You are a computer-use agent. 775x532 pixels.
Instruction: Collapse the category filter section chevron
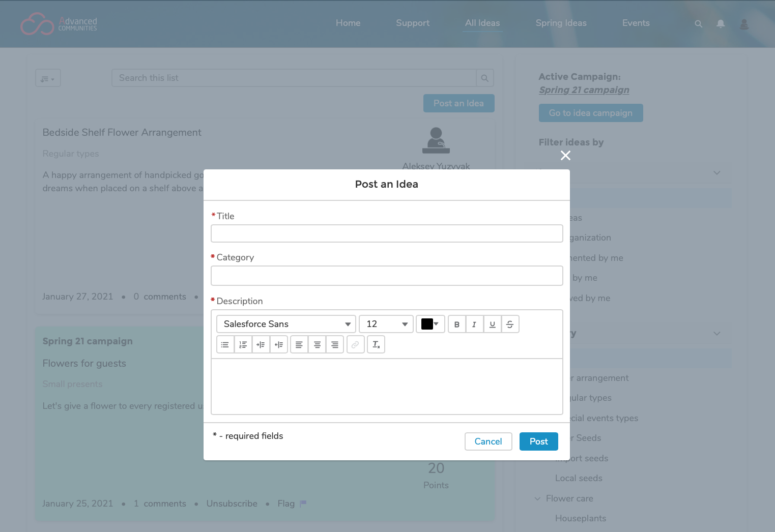coord(717,334)
